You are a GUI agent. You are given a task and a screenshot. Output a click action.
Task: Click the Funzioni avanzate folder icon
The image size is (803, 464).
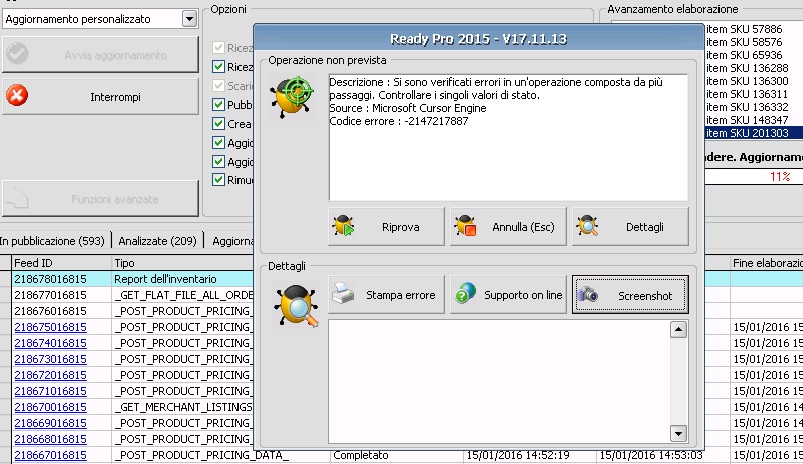coord(18,198)
